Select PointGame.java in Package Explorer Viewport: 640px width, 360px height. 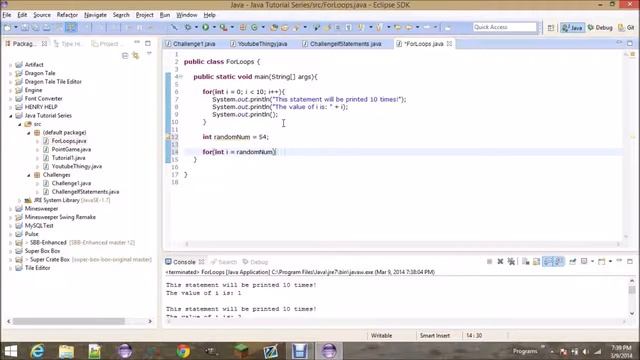(x=71, y=149)
